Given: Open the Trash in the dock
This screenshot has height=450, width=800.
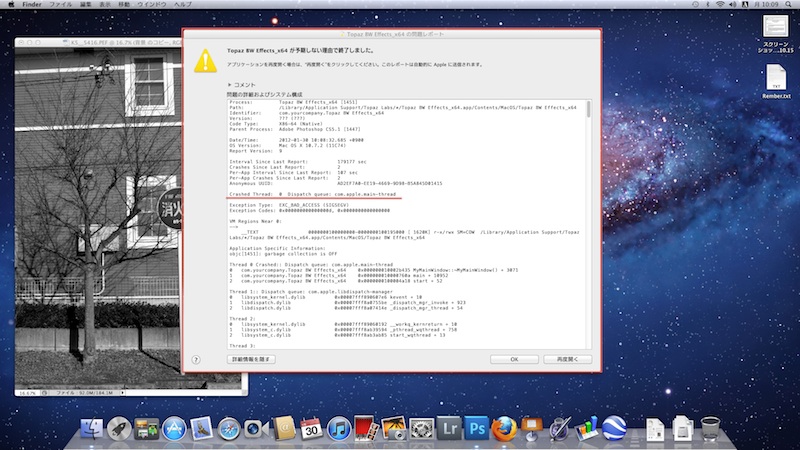Looking at the screenshot, I should click(711, 430).
